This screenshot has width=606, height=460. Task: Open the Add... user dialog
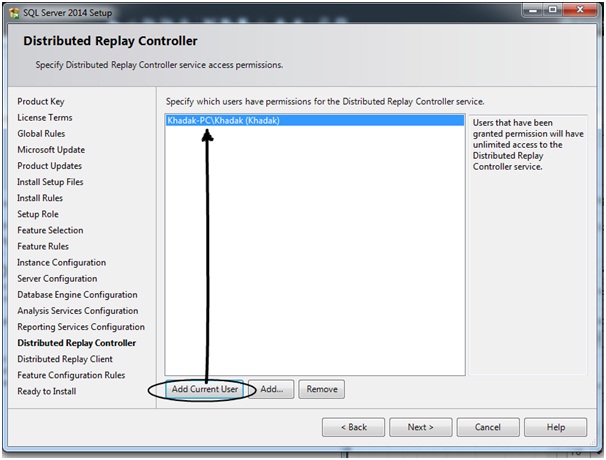tap(272, 389)
